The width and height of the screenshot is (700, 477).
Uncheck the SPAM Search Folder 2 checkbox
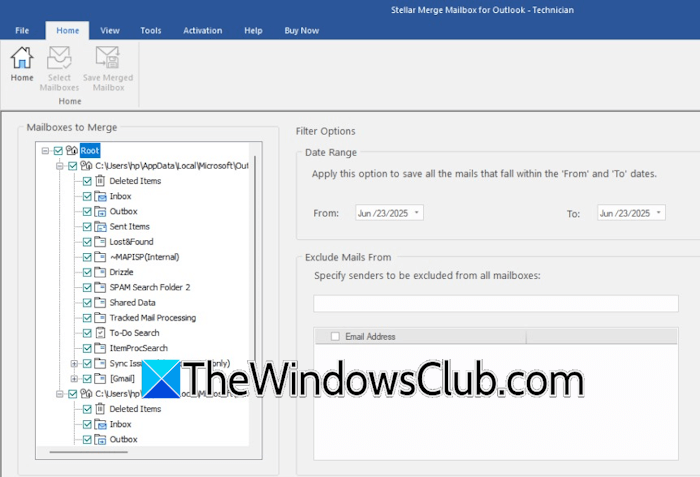click(87, 287)
